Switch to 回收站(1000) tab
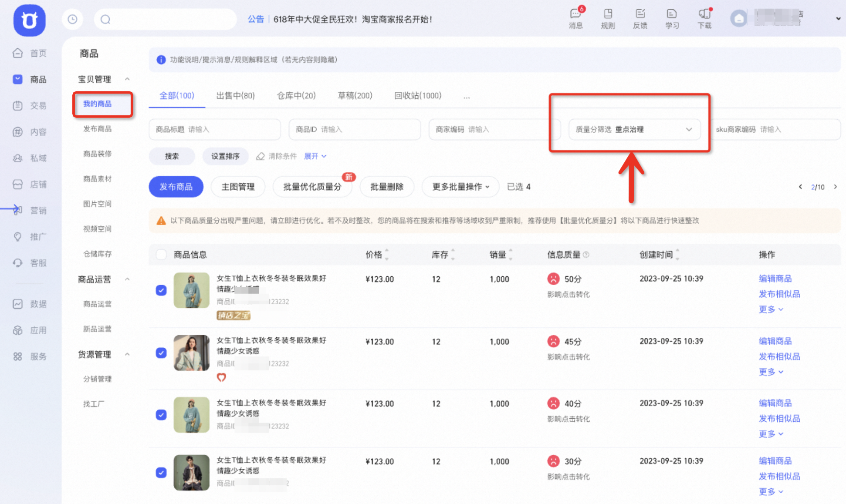Viewport: 846px width, 504px height. [417, 96]
